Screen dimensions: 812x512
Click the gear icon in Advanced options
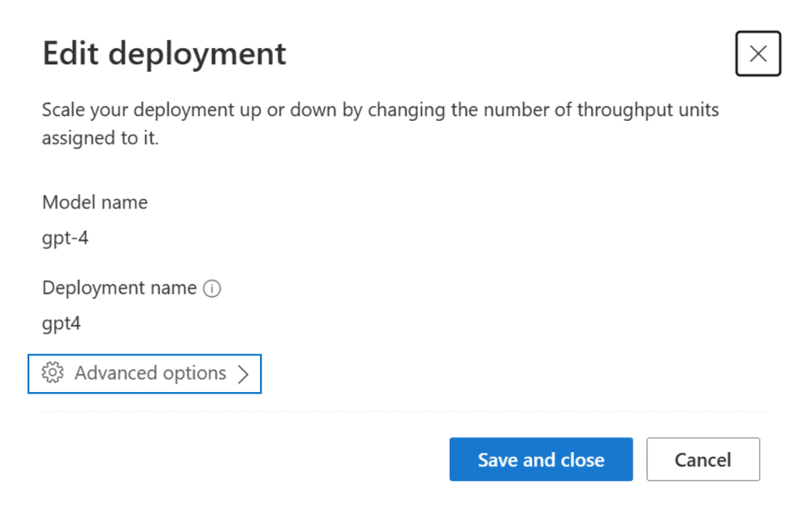(x=53, y=372)
